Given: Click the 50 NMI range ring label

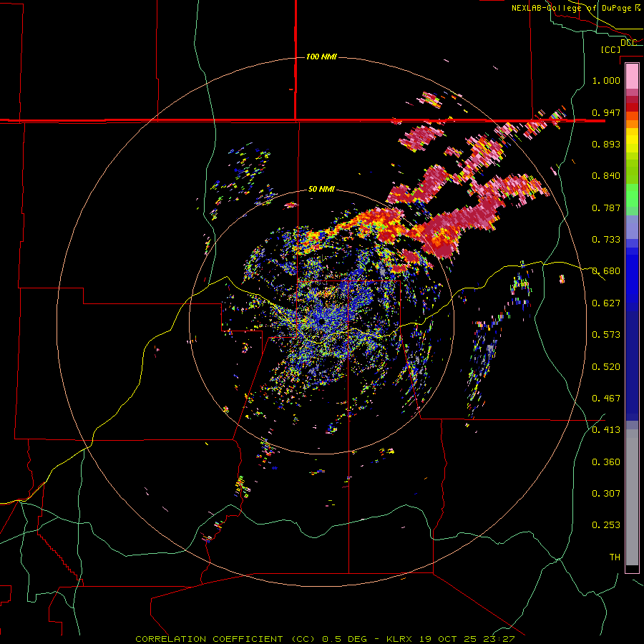Looking at the screenshot, I should pyautogui.click(x=321, y=189).
